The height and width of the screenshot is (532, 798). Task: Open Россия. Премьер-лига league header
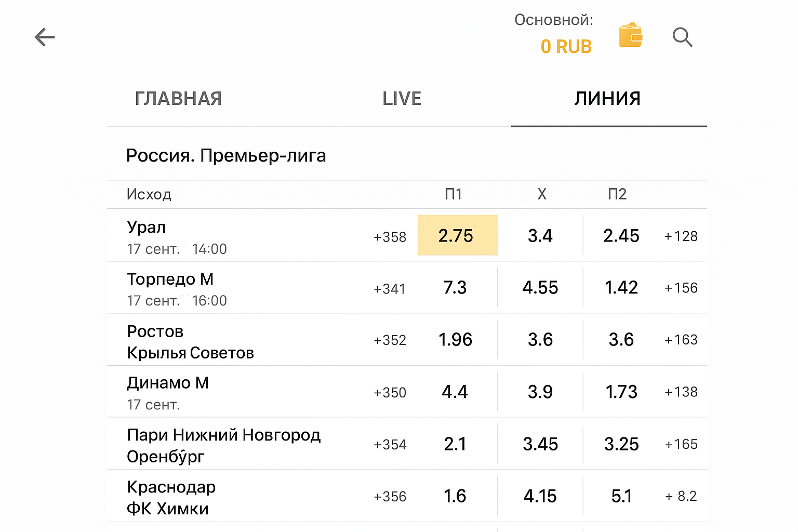(226, 155)
